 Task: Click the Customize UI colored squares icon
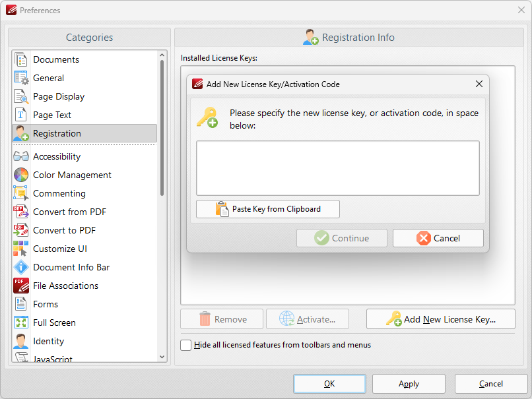coord(21,249)
